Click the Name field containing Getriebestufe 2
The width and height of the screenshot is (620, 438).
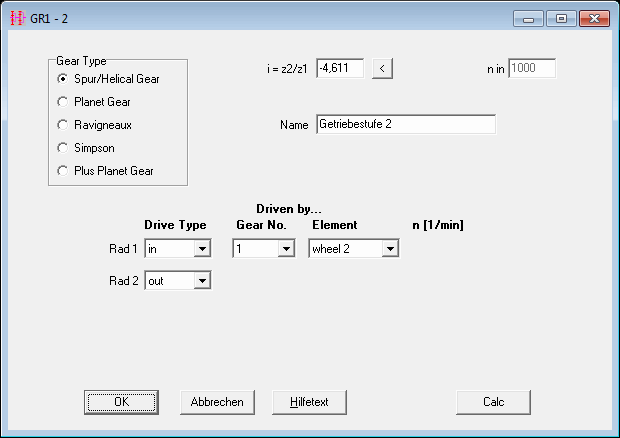tap(405, 125)
